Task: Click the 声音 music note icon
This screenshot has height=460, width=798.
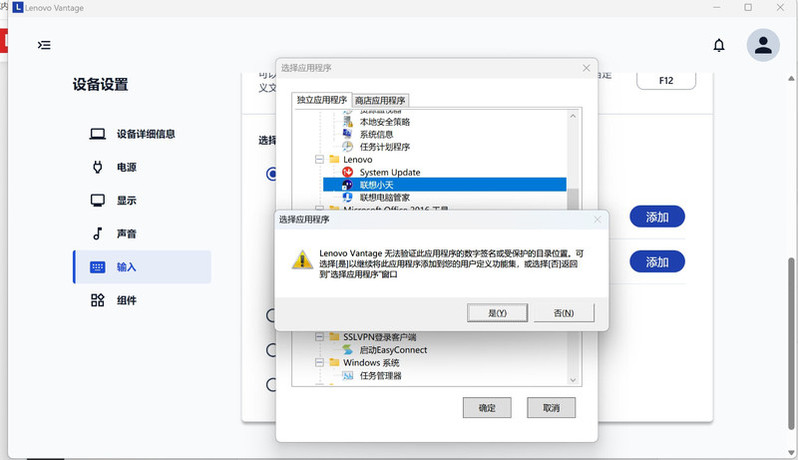Action: click(97, 234)
